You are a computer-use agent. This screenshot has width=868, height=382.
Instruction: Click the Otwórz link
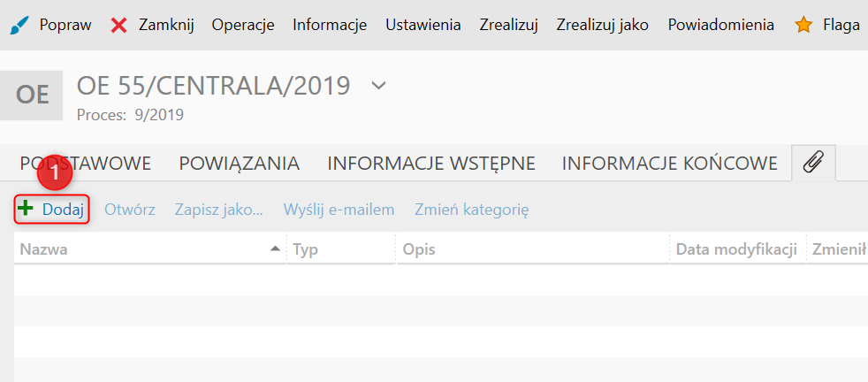(130, 210)
